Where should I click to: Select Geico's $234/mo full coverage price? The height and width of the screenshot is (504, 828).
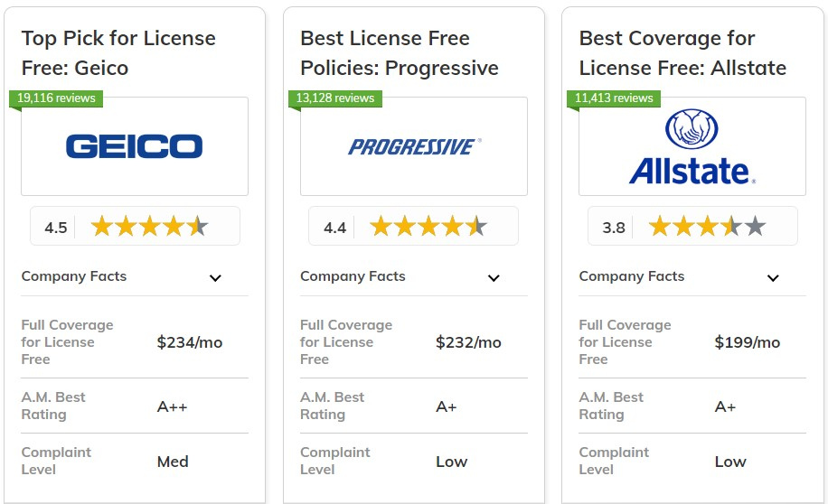click(190, 342)
